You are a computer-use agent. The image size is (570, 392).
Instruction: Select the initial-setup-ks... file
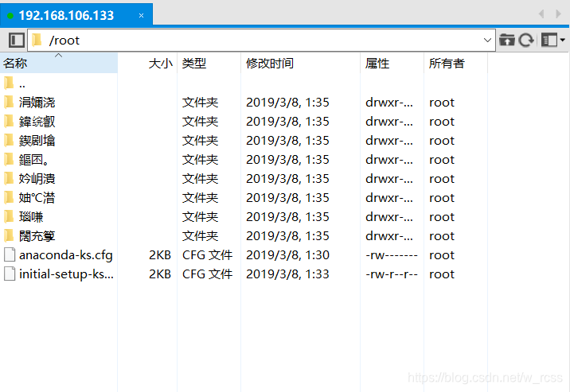pyautogui.click(x=59, y=274)
